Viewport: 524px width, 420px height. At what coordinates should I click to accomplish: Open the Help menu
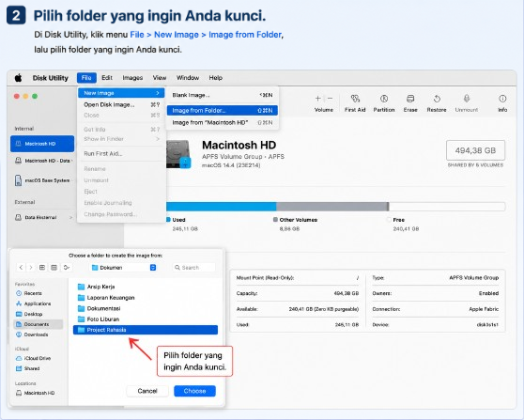click(216, 78)
